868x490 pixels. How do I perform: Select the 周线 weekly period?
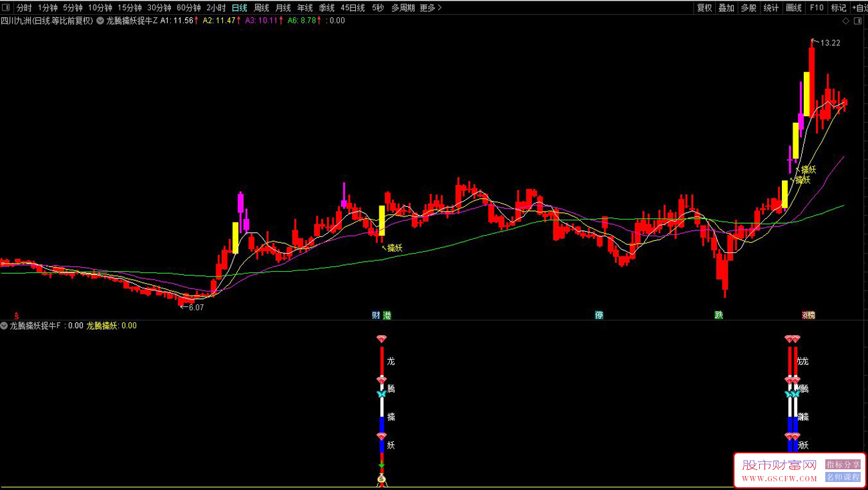point(261,8)
